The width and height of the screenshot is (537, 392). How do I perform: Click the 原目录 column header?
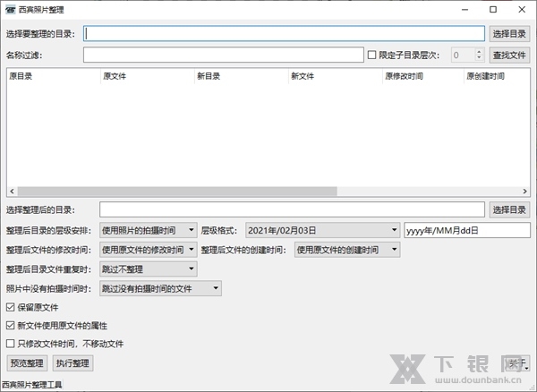tap(54, 76)
